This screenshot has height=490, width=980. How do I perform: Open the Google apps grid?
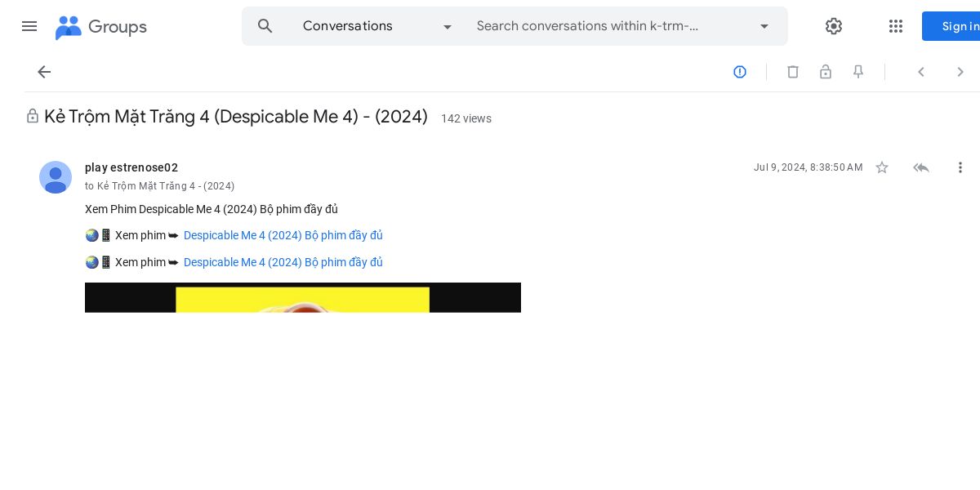click(896, 26)
